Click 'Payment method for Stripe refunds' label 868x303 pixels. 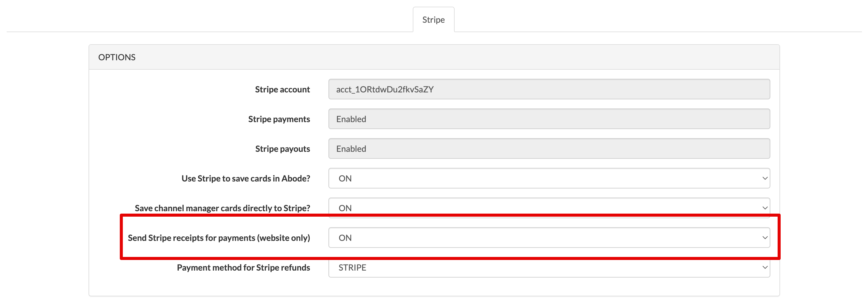coord(243,267)
